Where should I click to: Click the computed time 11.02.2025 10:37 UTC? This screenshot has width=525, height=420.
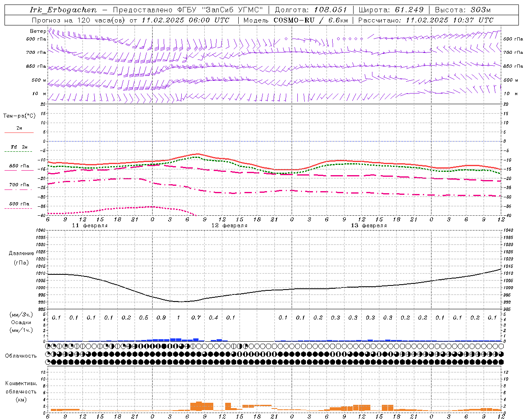[450, 20]
